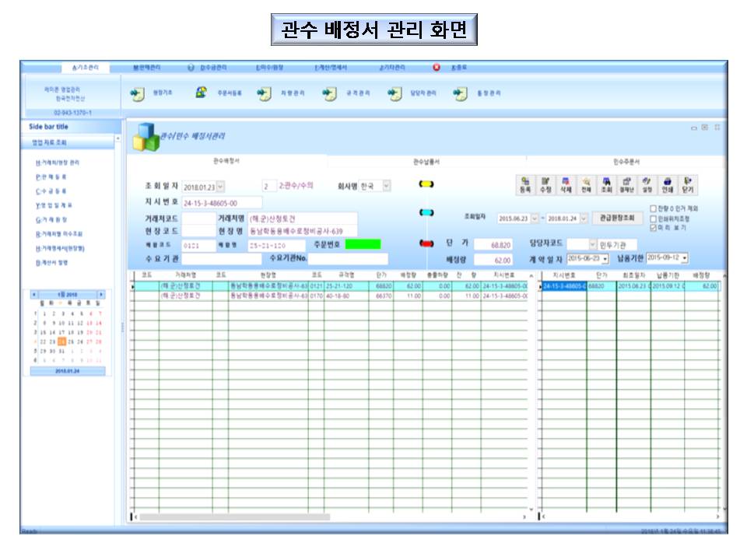Open 차량관리 shortcut icon in ribbon

click(265, 93)
